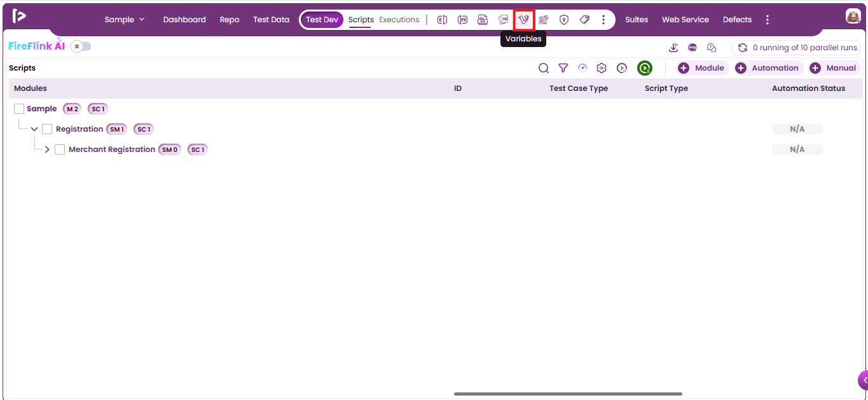Screen dimensions: 868x400
Task: Switch to the Executions tab
Action: click(x=399, y=20)
